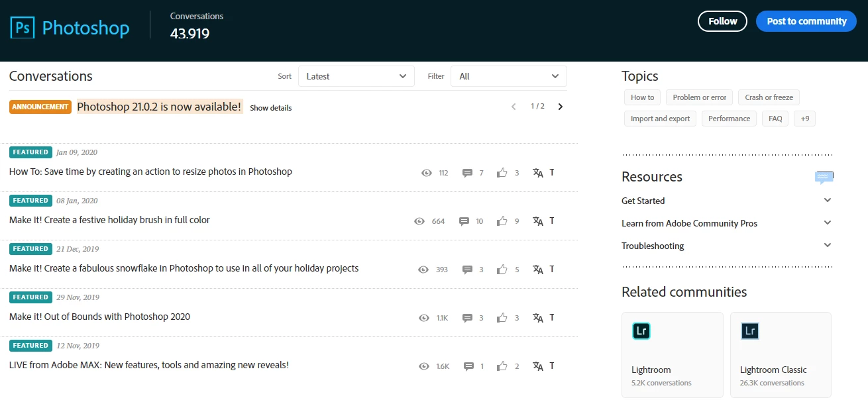The width and height of the screenshot is (868, 404).
Task: Click the T text icon on resize photos post
Action: pos(552,172)
